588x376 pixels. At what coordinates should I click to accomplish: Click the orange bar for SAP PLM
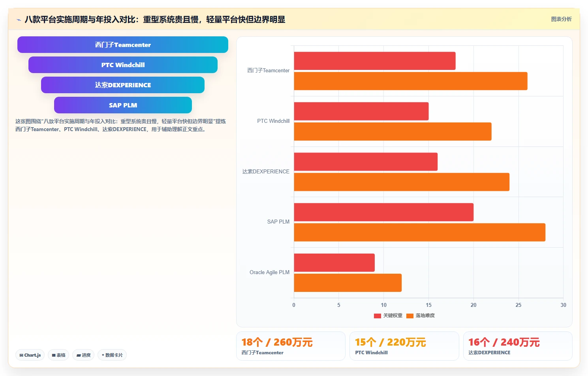point(420,232)
